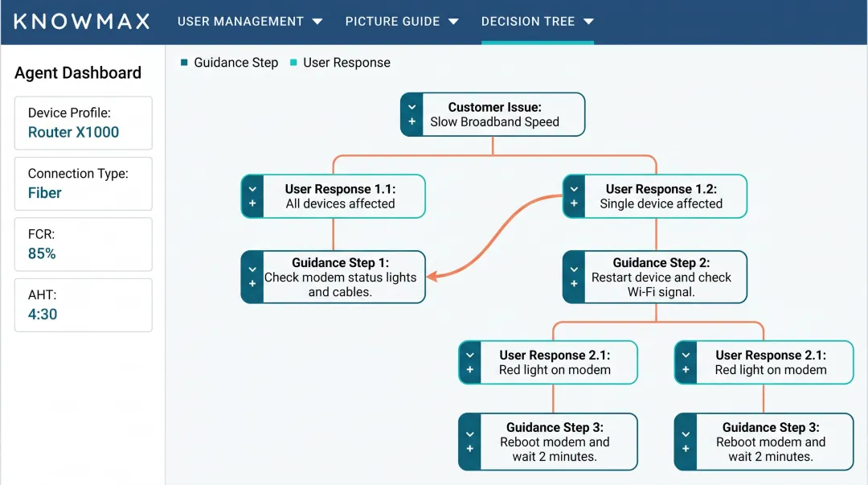This screenshot has width=868, height=485.
Task: Click the plus icon on Guidance Step 2
Action: point(574,284)
